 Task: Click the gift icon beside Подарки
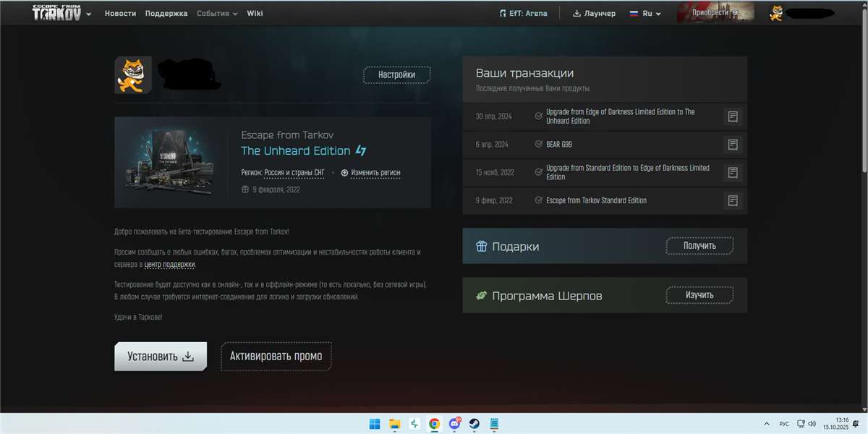click(x=482, y=247)
